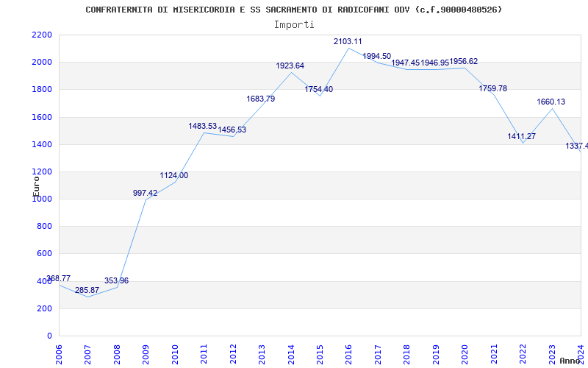Screen dimensions: 588x368
Task: Click the 1660.13 value label
Action: click(x=551, y=102)
